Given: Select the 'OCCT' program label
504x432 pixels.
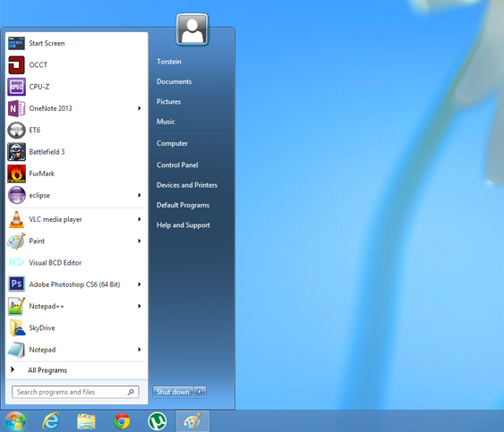Looking at the screenshot, I should pos(38,65).
